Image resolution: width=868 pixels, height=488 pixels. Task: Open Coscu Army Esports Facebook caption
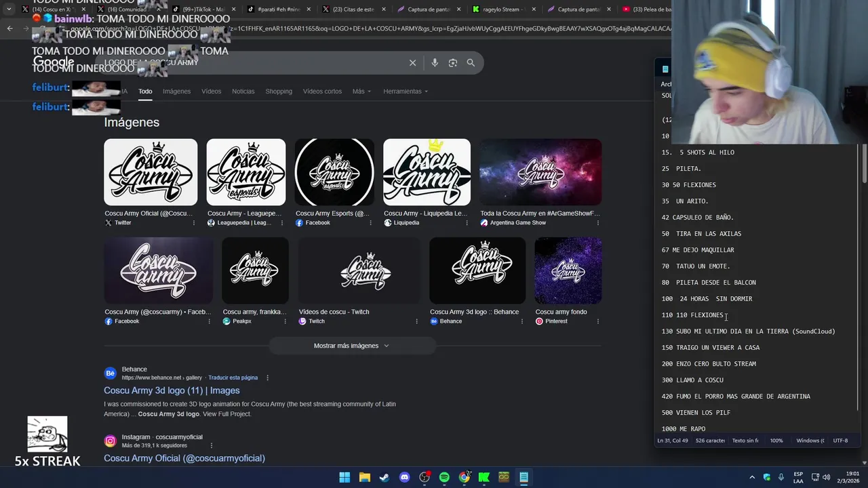tap(333, 213)
